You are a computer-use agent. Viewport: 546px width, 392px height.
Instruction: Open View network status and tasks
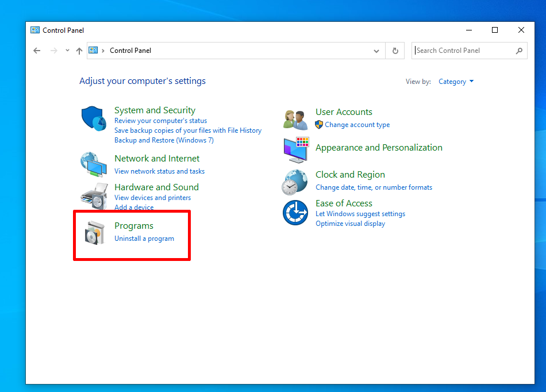pos(159,171)
